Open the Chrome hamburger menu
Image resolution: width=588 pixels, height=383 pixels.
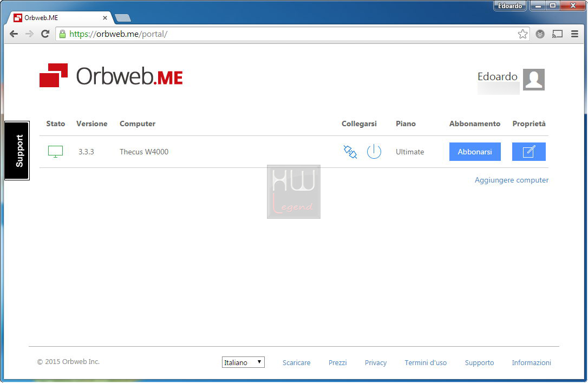[574, 34]
